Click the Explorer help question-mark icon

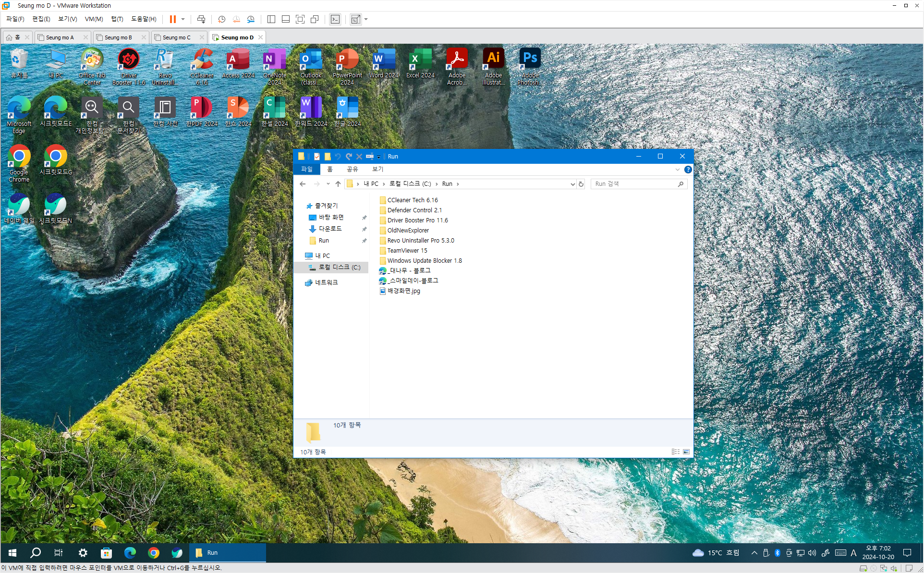click(688, 170)
